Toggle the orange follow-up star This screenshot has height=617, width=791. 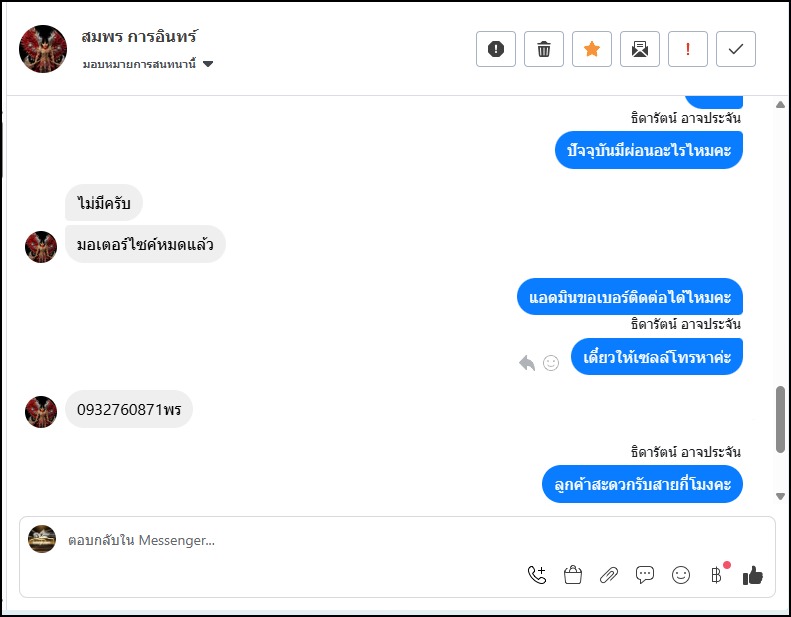[x=592, y=49]
